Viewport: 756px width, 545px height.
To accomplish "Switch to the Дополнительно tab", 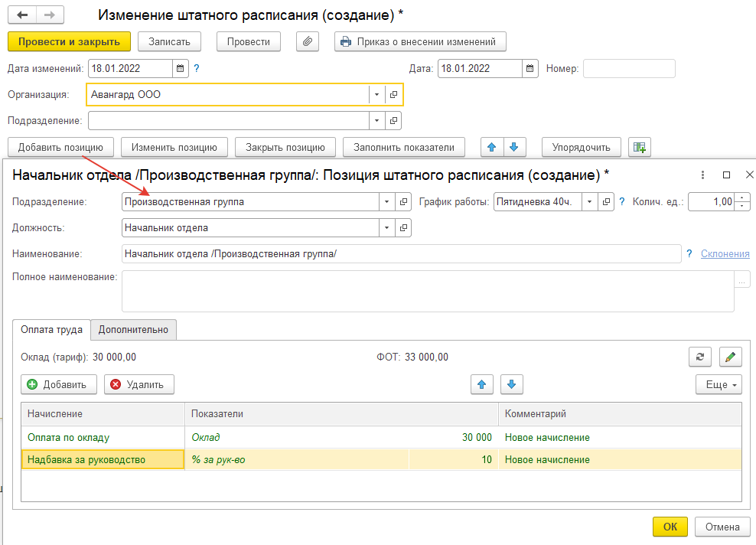I will [x=133, y=329].
